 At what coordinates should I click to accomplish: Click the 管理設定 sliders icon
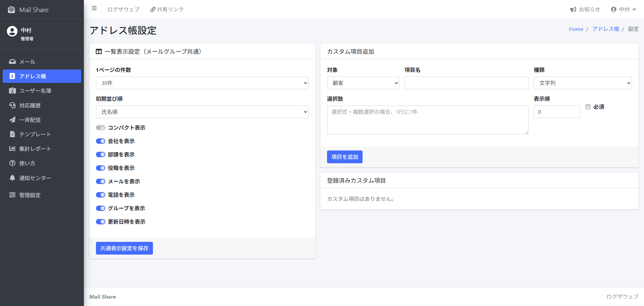click(12, 195)
